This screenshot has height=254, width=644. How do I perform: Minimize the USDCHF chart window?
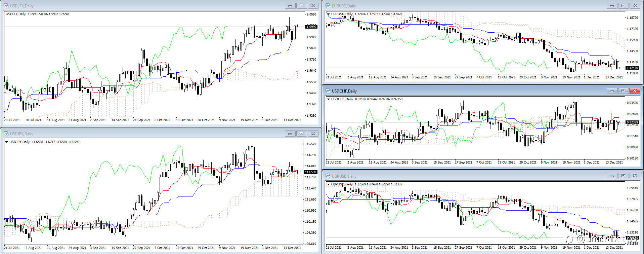[612, 91]
